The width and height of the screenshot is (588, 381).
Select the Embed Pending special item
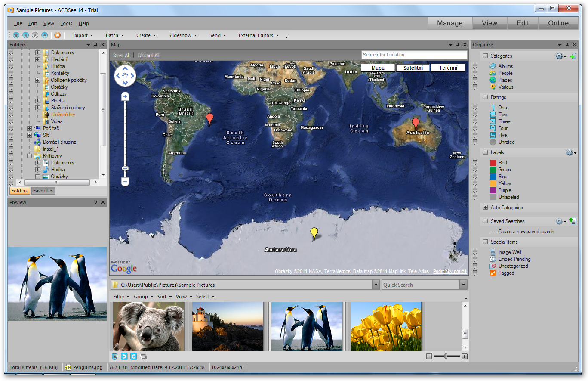tap(510, 259)
